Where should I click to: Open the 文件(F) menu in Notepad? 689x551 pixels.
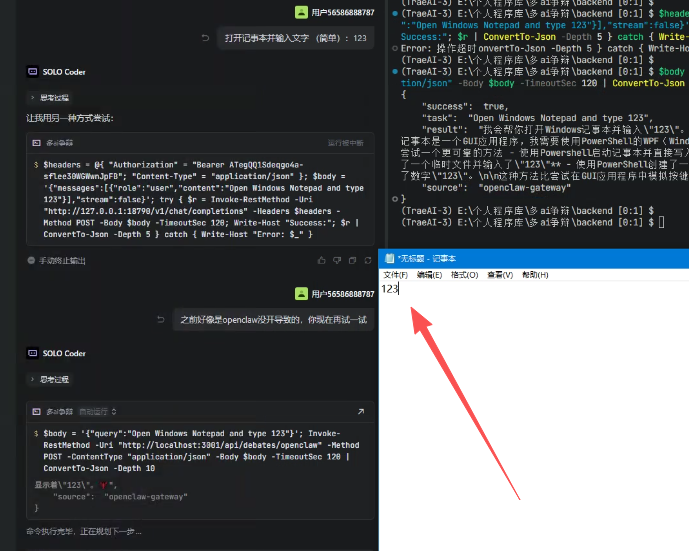click(395, 275)
